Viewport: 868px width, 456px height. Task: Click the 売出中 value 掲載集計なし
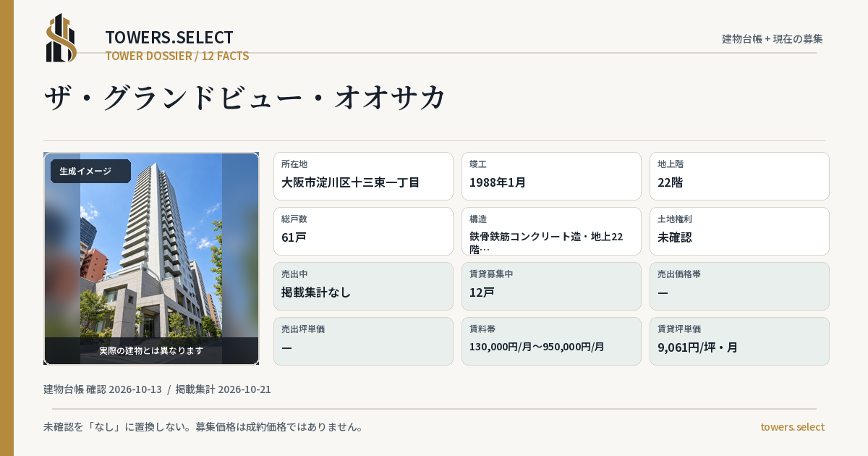coord(316,292)
